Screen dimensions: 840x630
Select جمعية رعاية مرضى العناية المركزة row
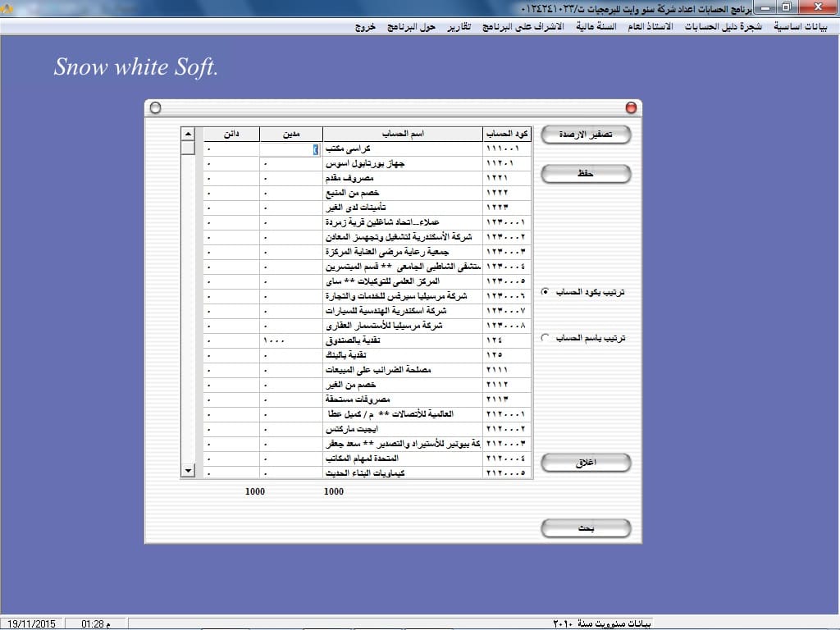368,253
